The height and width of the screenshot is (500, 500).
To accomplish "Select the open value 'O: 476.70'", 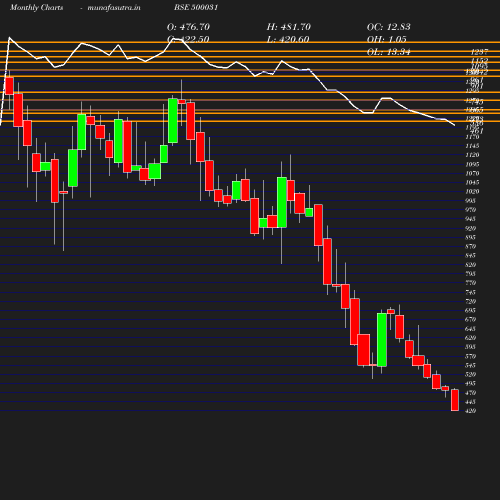I will (188, 27).
